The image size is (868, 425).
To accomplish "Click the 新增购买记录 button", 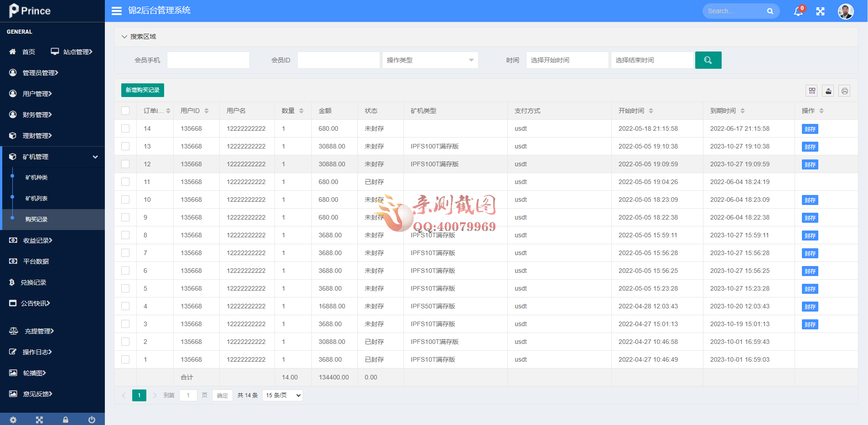I will 143,90.
